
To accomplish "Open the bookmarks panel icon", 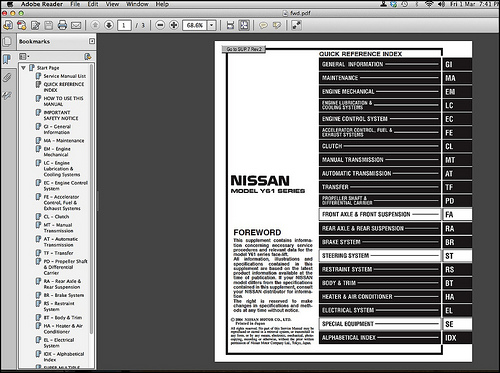I will pyautogui.click(x=7, y=59).
